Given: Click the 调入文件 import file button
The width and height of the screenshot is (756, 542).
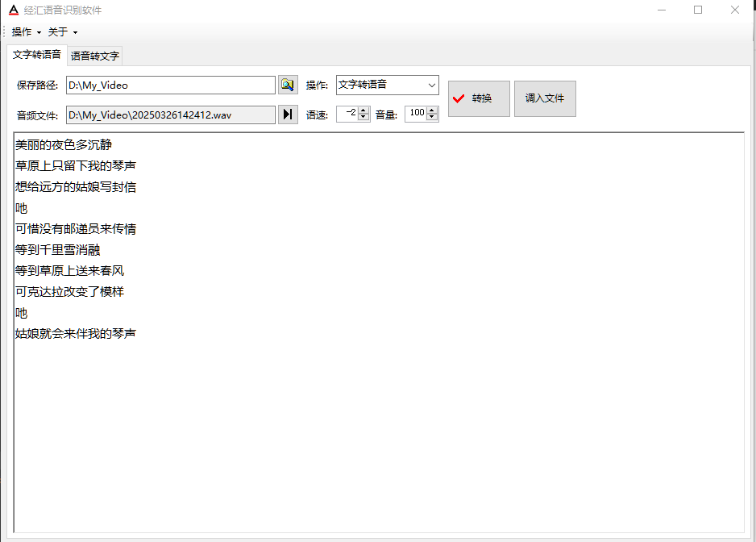Looking at the screenshot, I should coord(545,98).
